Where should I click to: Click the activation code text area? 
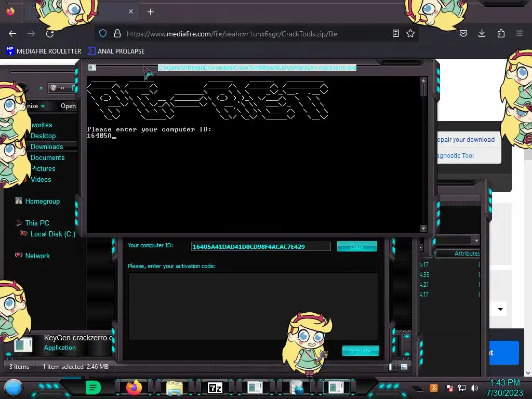(253, 306)
